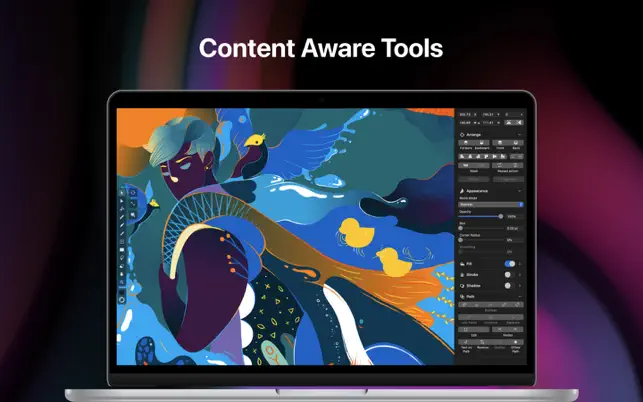Expand the Fill options chevron

pyautogui.click(x=520, y=263)
